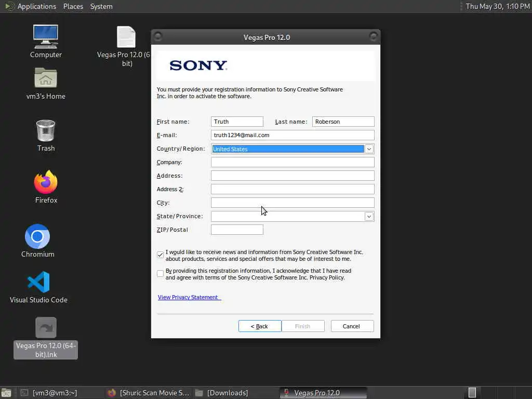Select the Trash desktop icon
The width and height of the screenshot is (532, 399).
click(46, 136)
